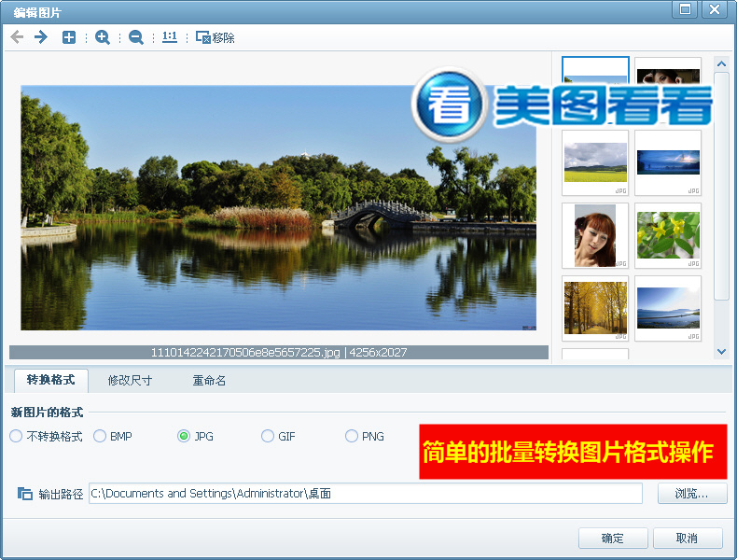This screenshot has width=737, height=560.
Task: Show image at 1:1 actual size
Action: click(x=169, y=36)
